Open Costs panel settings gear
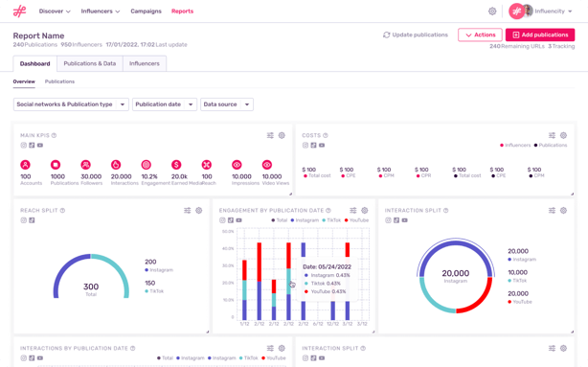Viewport: 588px width, 367px height. click(563, 135)
